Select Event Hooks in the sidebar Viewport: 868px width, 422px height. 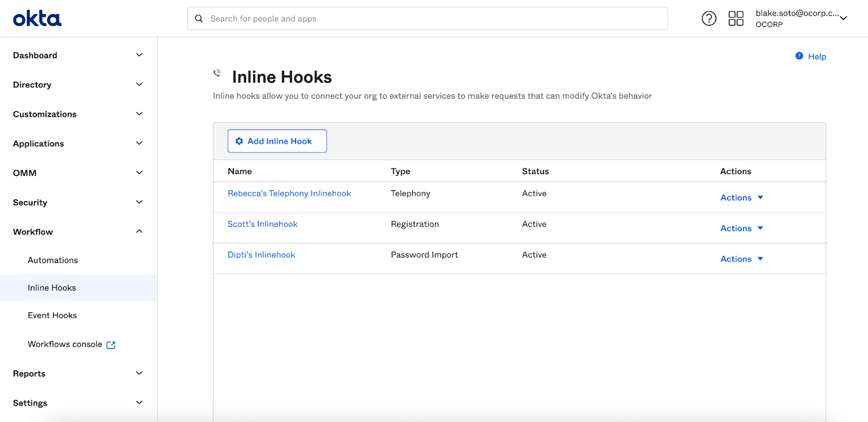pos(52,315)
